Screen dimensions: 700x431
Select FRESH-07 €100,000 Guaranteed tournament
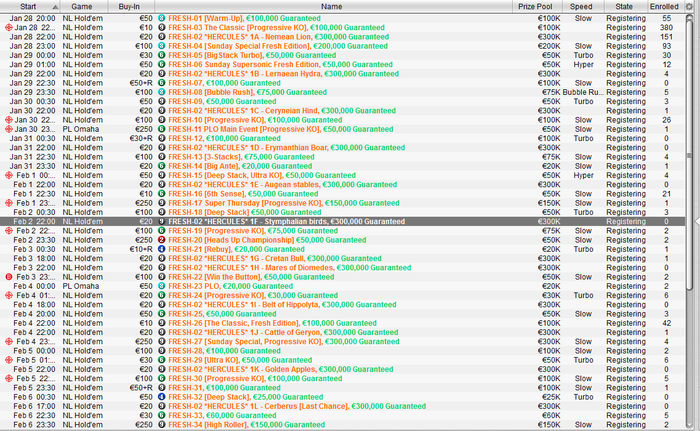pyautogui.click(x=342, y=83)
